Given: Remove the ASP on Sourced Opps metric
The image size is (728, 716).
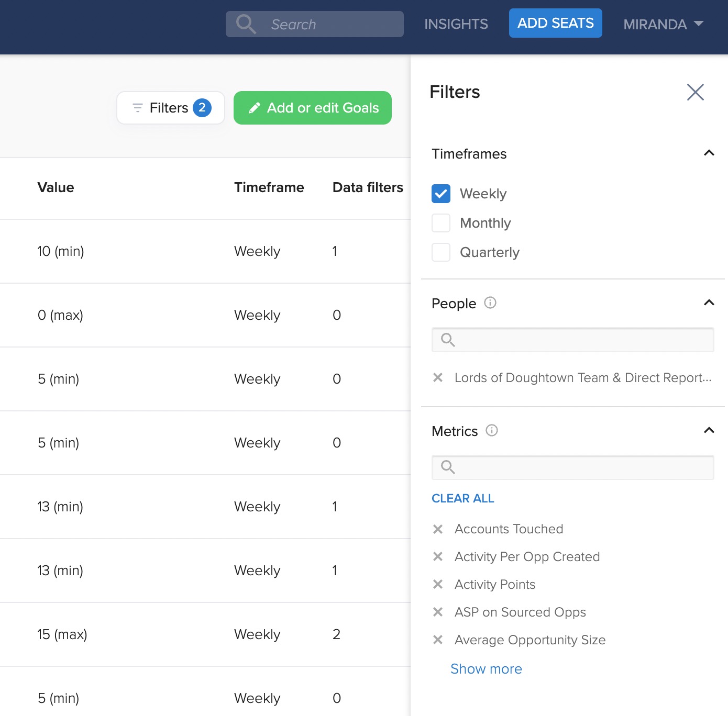Looking at the screenshot, I should [438, 612].
